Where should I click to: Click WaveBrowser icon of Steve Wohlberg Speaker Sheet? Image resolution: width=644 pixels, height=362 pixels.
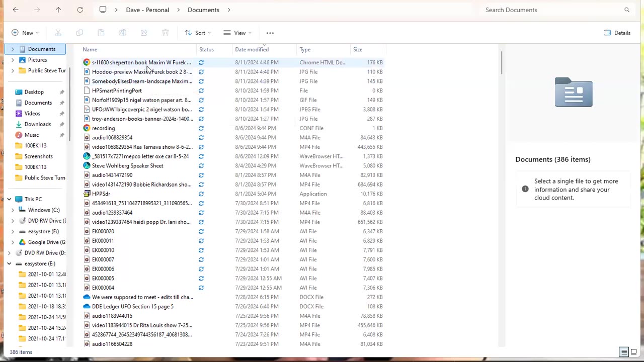[x=87, y=165]
